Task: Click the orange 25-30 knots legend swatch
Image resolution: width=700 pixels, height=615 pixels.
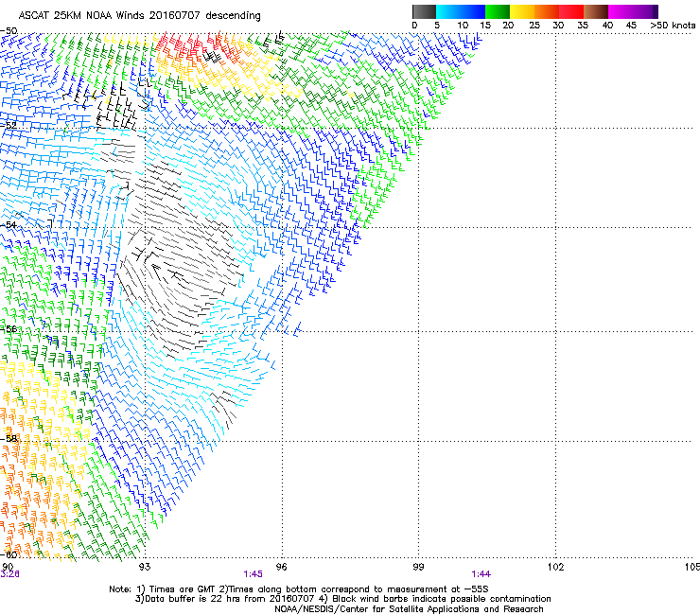Action: [547, 11]
